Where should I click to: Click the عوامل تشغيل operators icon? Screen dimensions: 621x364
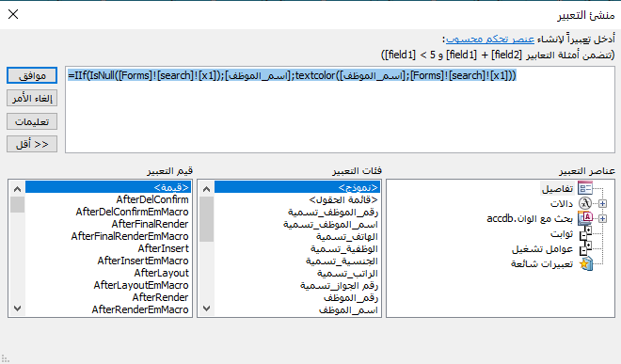[x=585, y=248]
